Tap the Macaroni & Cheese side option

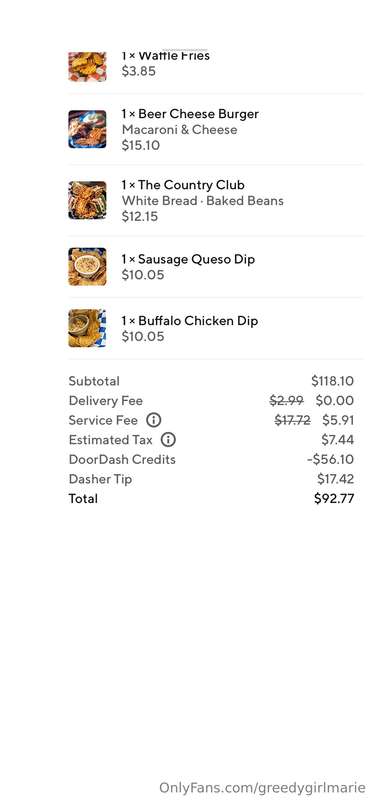pyautogui.click(x=180, y=130)
